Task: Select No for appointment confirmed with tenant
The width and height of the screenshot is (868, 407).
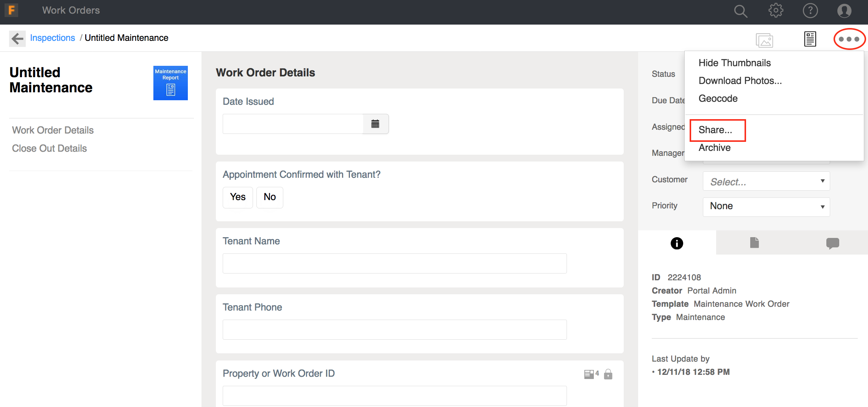Action: point(269,197)
